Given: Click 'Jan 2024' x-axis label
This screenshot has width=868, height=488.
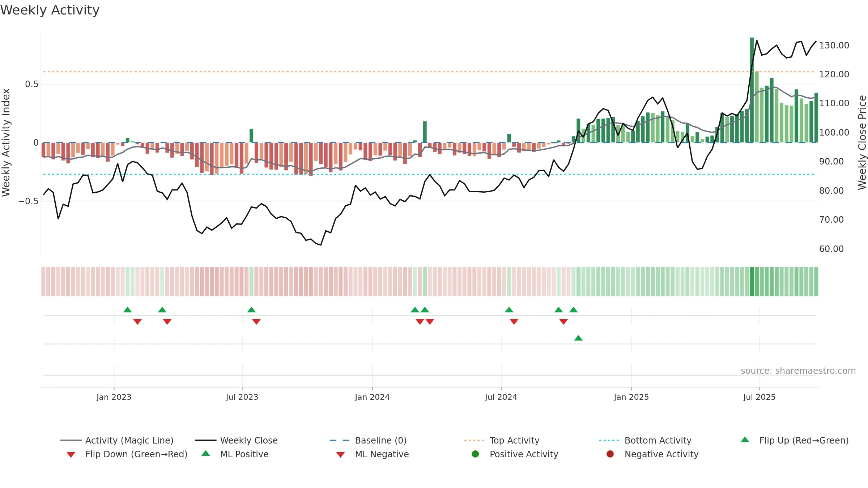Looking at the screenshot, I should point(372,397).
